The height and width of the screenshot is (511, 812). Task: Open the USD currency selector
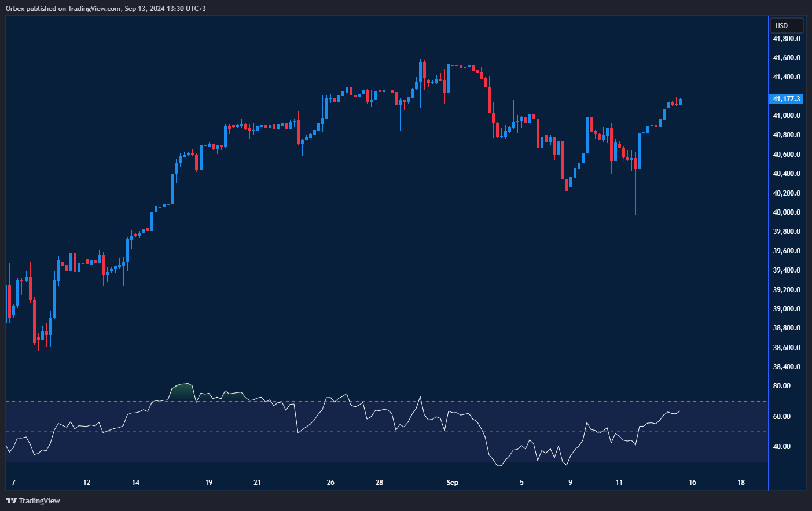(786, 26)
